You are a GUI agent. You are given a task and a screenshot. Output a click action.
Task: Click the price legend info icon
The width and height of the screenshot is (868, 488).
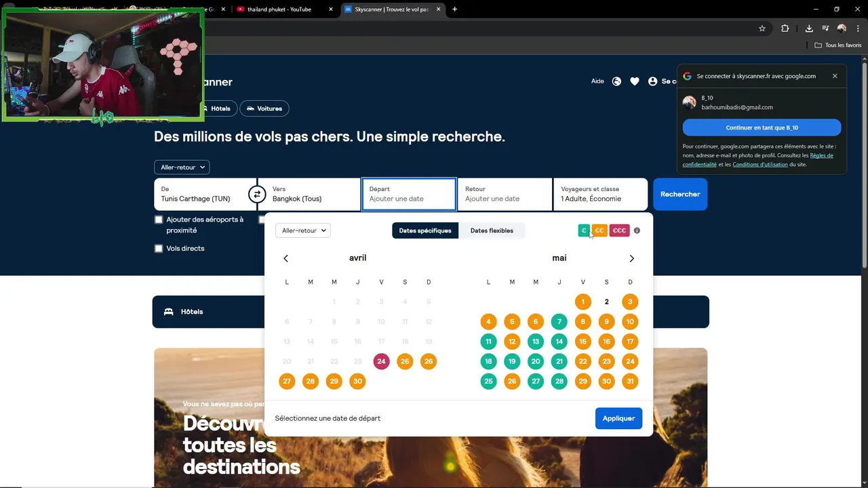tap(637, 230)
